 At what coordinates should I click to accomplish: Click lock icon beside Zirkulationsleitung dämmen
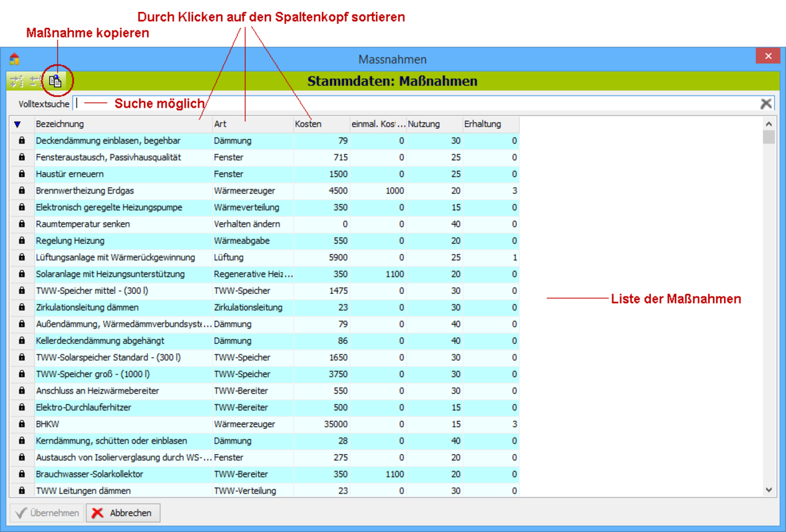(21, 307)
